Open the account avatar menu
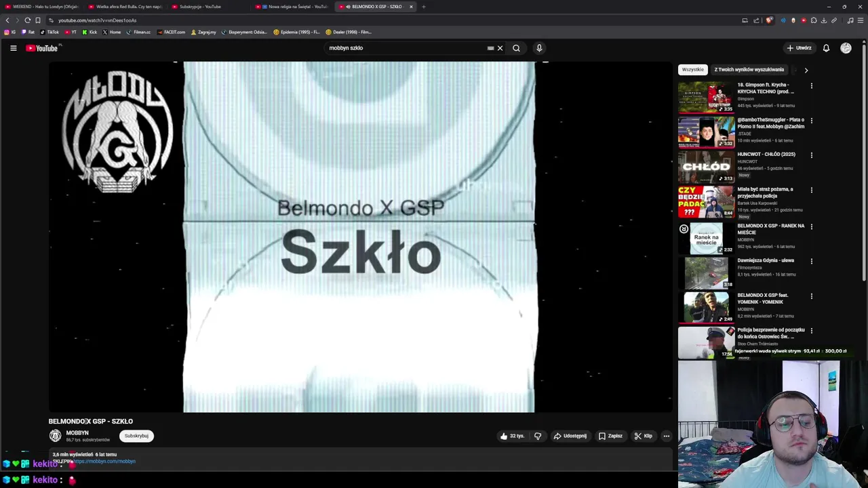Image resolution: width=868 pixels, height=488 pixels. click(x=846, y=48)
